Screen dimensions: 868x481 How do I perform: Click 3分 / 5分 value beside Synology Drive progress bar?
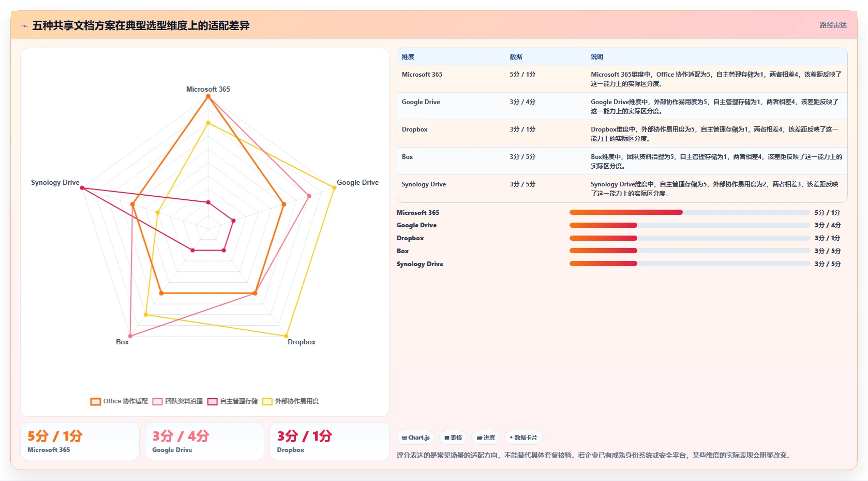tap(828, 264)
